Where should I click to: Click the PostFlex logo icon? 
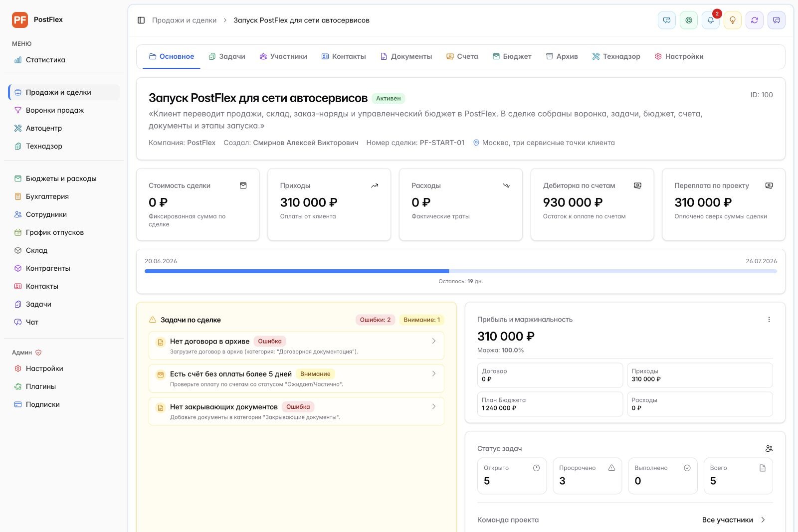coord(20,20)
